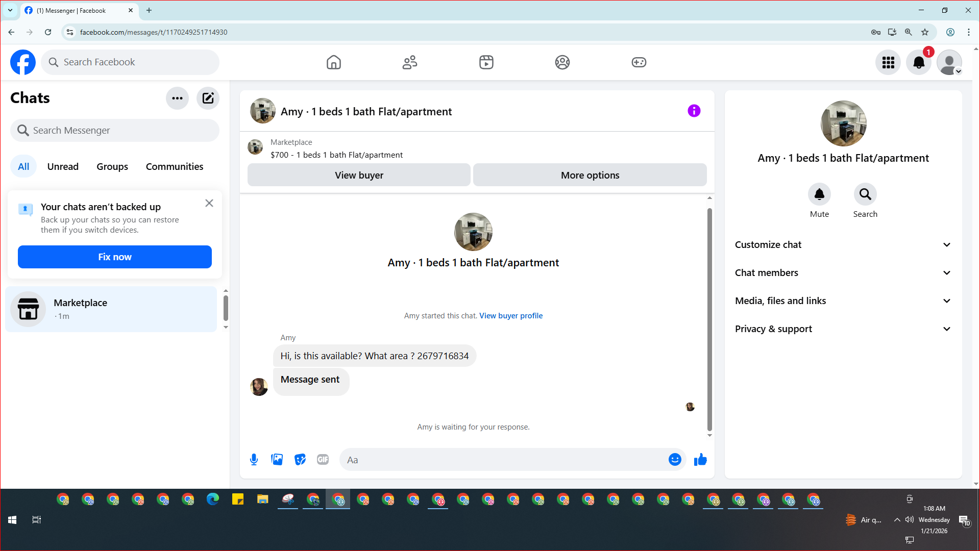
Task: Choose a sticker with the sticker icon
Action: click(x=300, y=460)
